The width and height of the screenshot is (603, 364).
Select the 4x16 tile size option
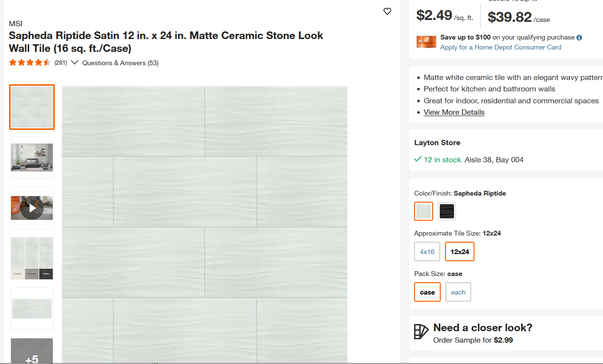[427, 252]
